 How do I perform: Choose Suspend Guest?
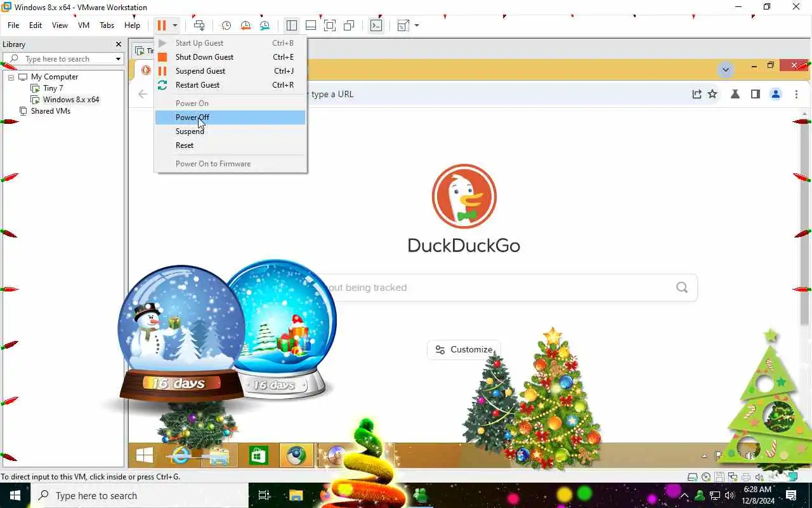pyautogui.click(x=230, y=71)
